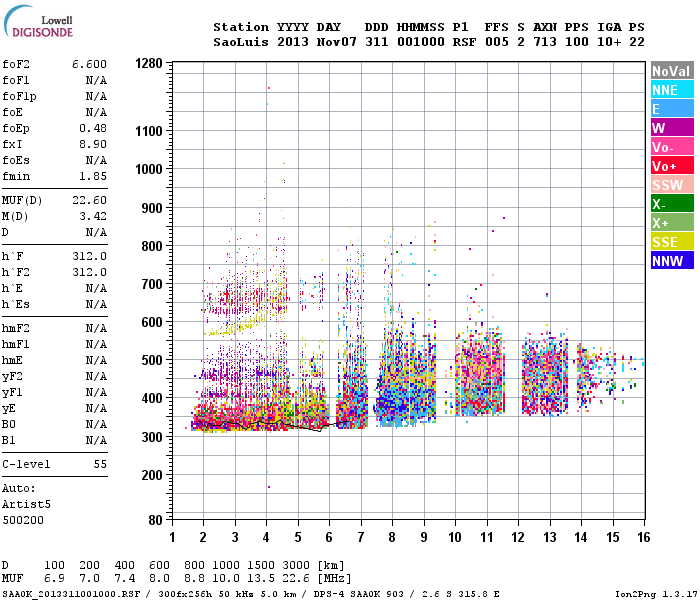Click the SSW salmon legend swatch
The height and width of the screenshot is (600, 700).
tap(672, 185)
